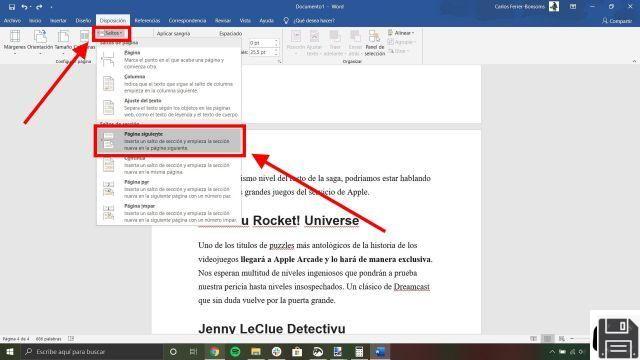Click the word count in the status bar
Image resolution: width=640 pixels, height=360 pixels.
tap(49, 339)
